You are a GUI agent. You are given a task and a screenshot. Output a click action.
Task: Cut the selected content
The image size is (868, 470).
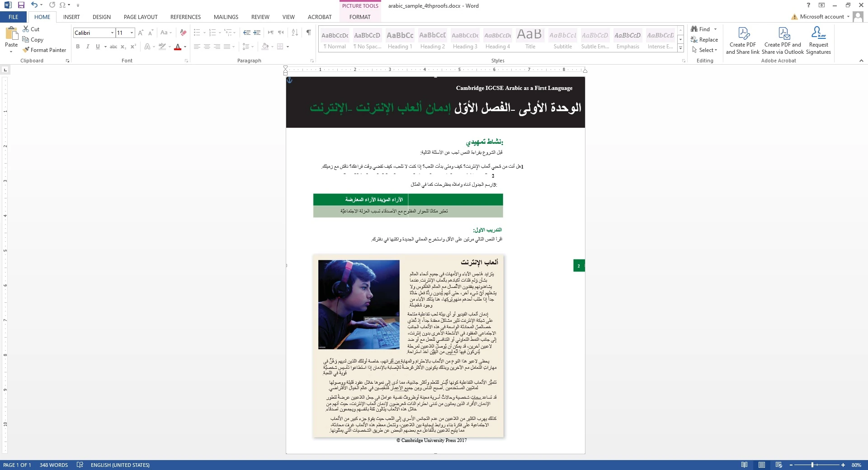coord(31,29)
